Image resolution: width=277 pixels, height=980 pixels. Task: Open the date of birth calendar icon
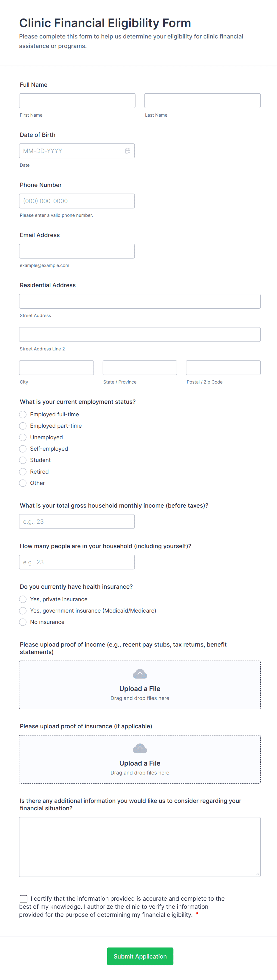coord(128,151)
